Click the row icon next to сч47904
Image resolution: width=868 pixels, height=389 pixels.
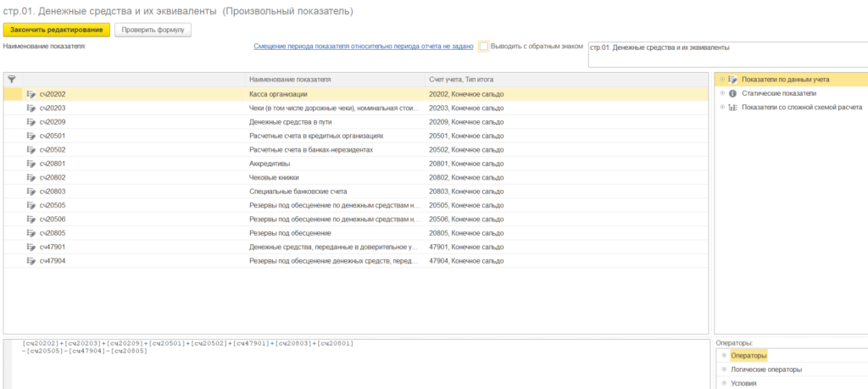[x=31, y=261]
